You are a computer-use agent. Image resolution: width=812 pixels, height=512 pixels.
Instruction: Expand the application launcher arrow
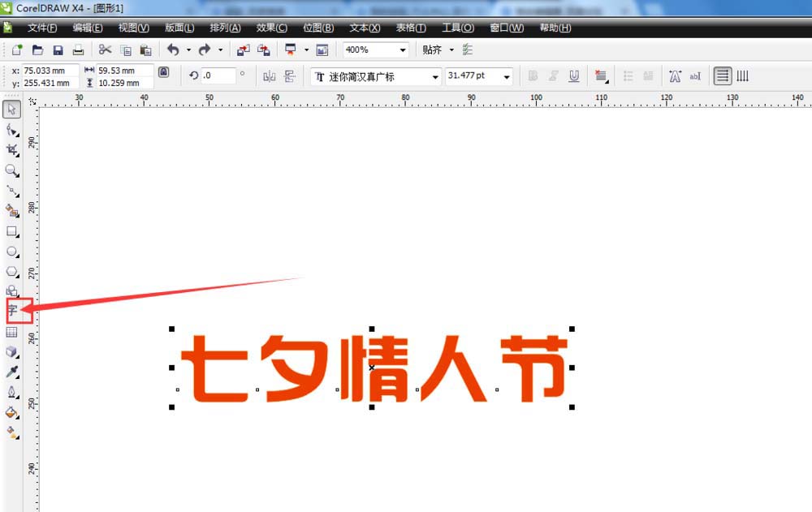click(x=306, y=50)
